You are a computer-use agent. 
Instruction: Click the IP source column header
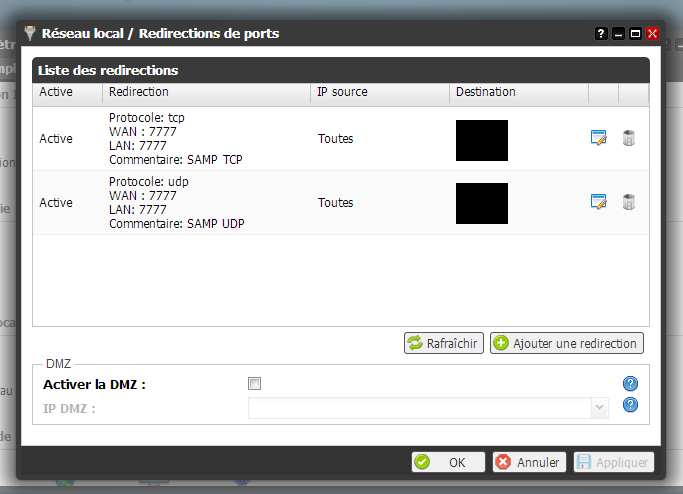click(x=342, y=92)
